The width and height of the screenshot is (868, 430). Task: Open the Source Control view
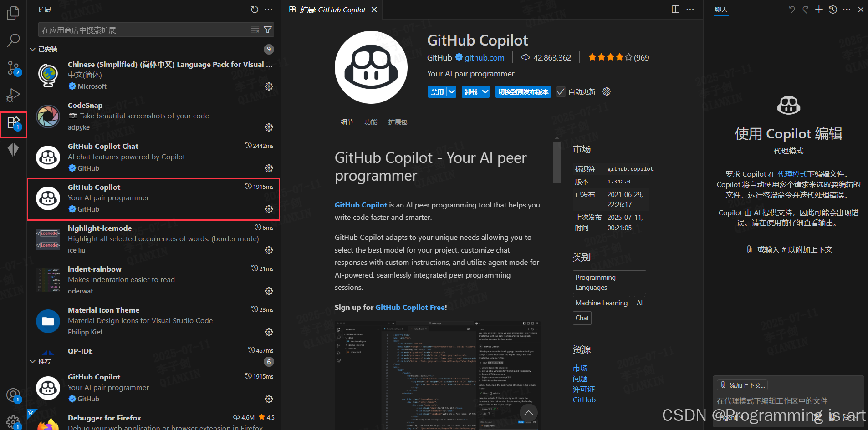[13, 68]
